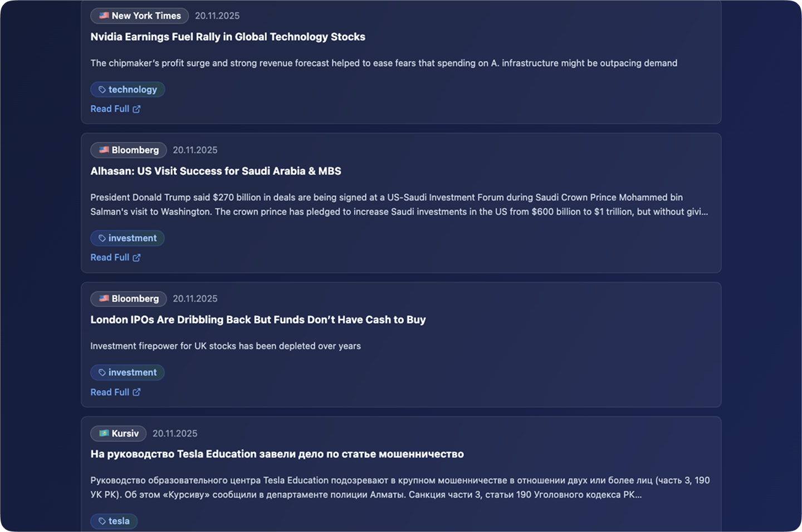Screen dimensions: 802x532
Task: Click the tag icon on the tesla chip
Action: coord(102,521)
